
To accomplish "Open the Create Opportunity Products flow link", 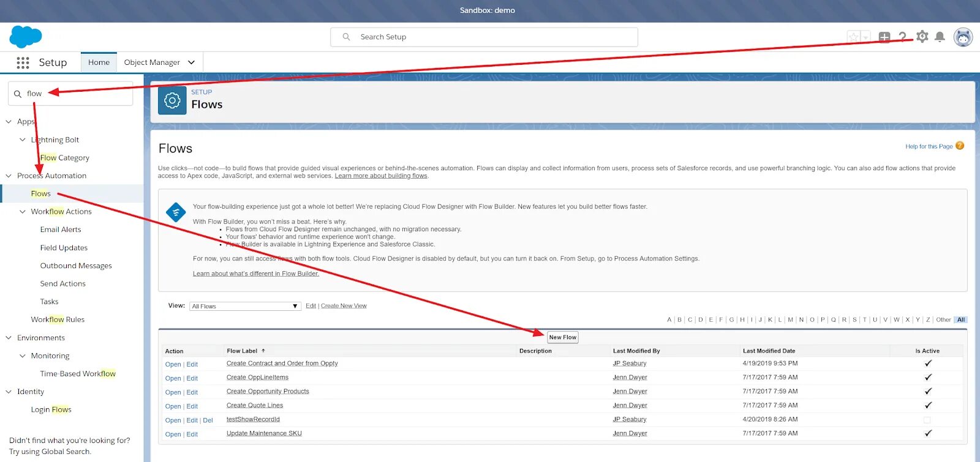I will tap(268, 392).
